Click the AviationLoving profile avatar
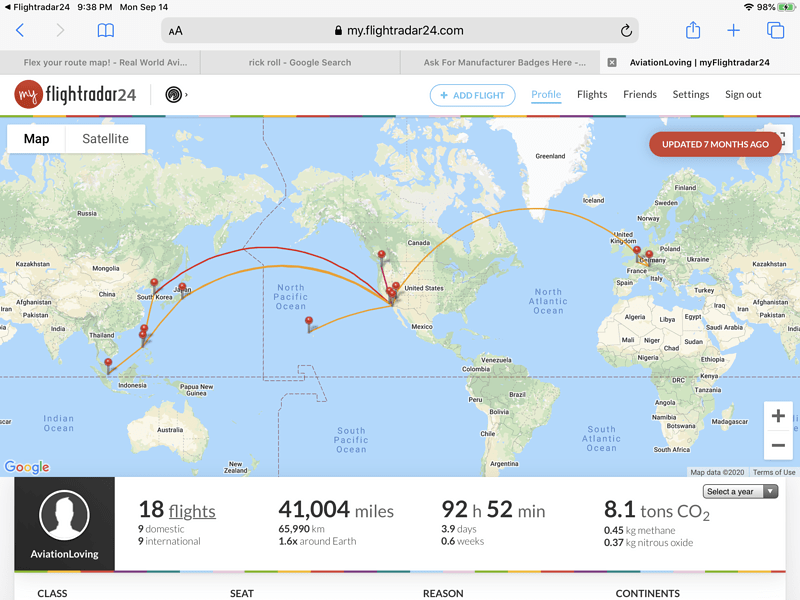 pyautogui.click(x=64, y=515)
